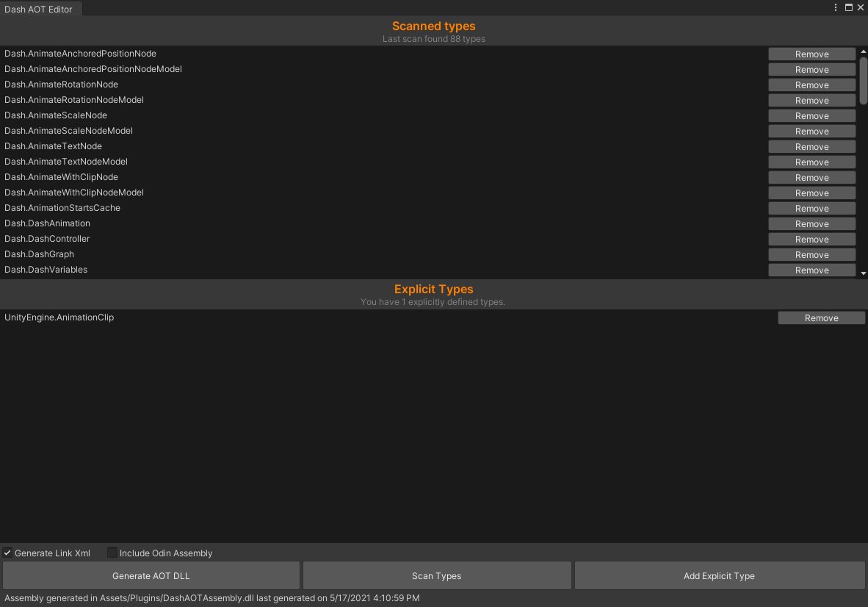Screen dimensions: 868x607
Task: Select Dash.AnimateAnchoredPositionNodeModel text
Action: pyautogui.click(x=93, y=69)
